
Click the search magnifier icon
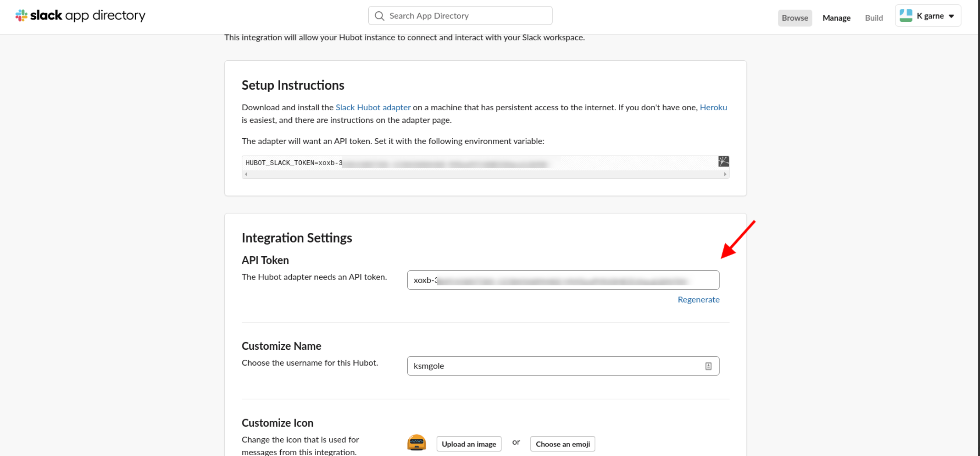pyautogui.click(x=379, y=15)
